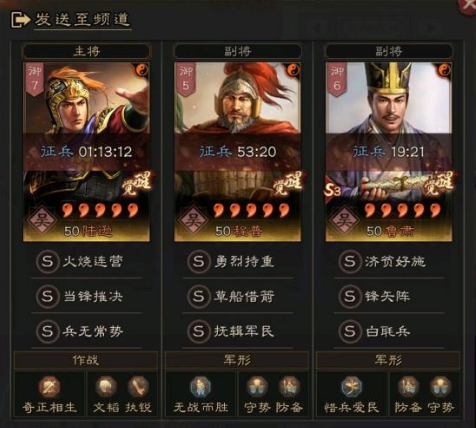Select the 执锐 skill icon

(138, 387)
